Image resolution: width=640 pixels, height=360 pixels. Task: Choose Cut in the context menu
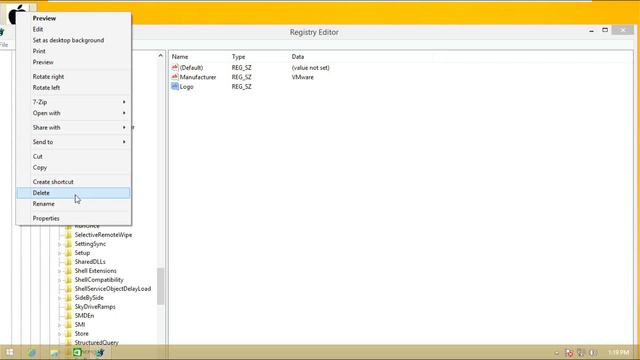73,157
